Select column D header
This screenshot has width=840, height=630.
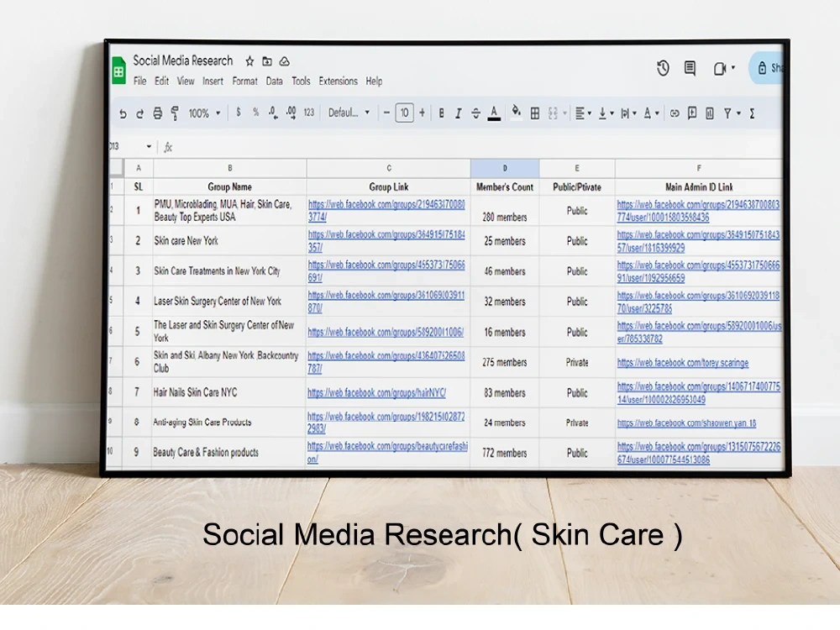click(x=505, y=168)
